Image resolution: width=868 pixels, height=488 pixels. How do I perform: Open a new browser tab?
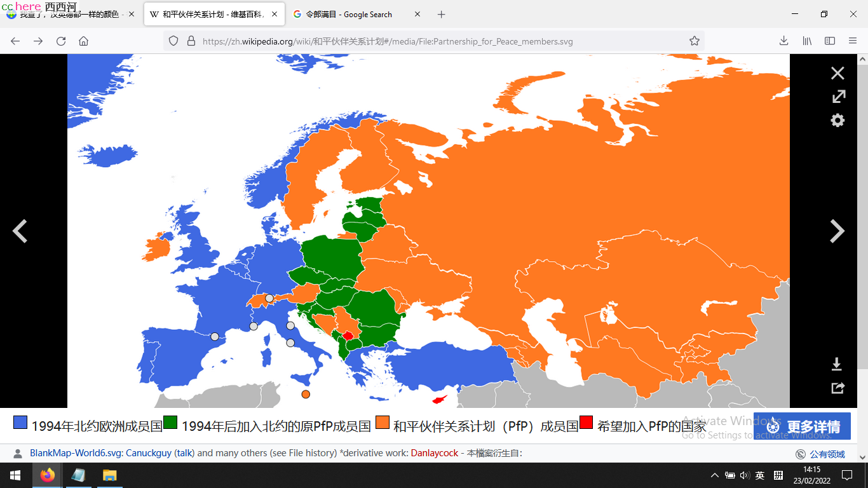442,14
